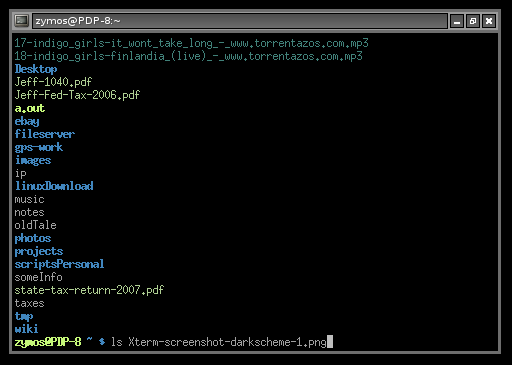Click the gps-work directory entry
The image size is (512, 365).
(x=39, y=147)
